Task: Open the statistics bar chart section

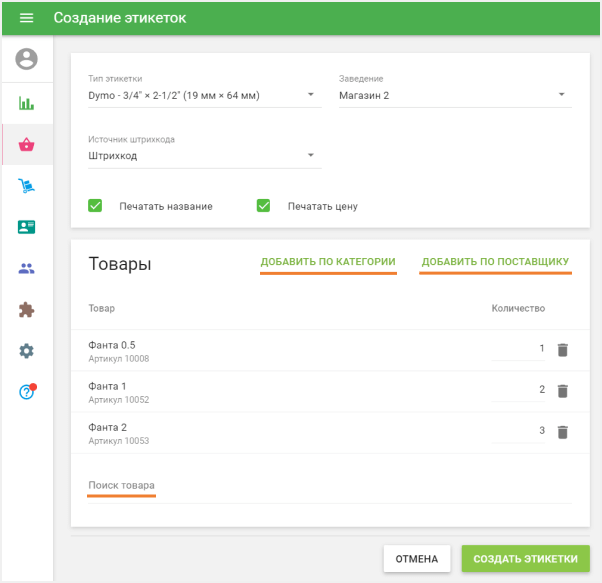Action: [x=27, y=103]
